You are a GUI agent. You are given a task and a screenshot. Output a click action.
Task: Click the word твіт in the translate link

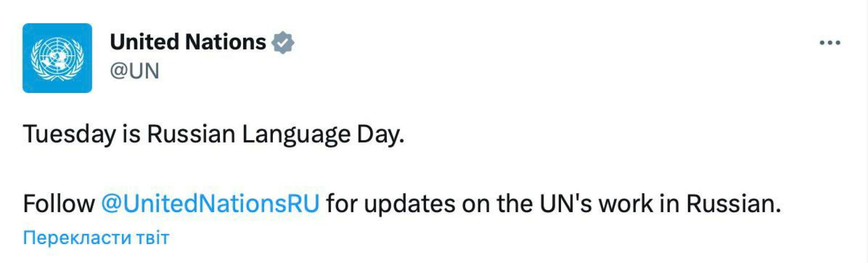click(152, 238)
